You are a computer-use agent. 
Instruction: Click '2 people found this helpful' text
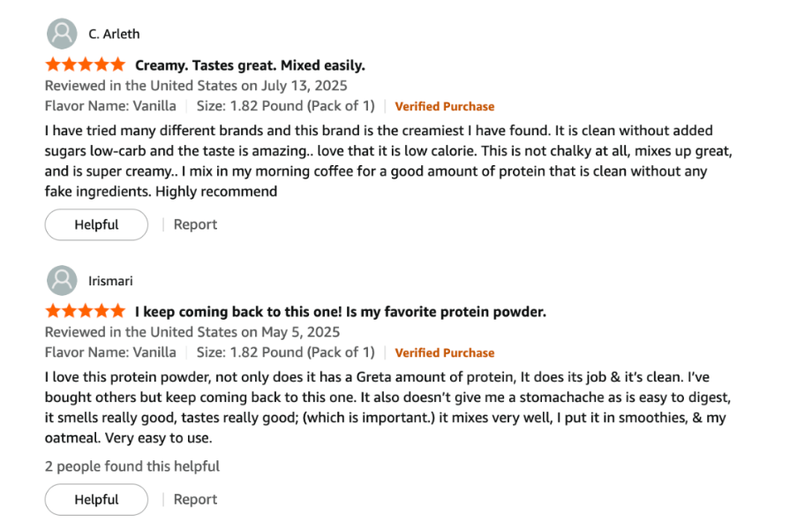(132, 466)
